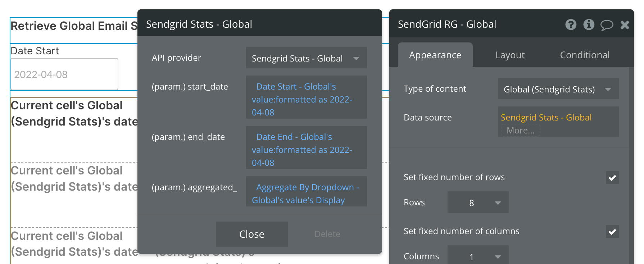644x264 pixels.
Task: Open the Type of content dropdown
Action: tap(558, 89)
